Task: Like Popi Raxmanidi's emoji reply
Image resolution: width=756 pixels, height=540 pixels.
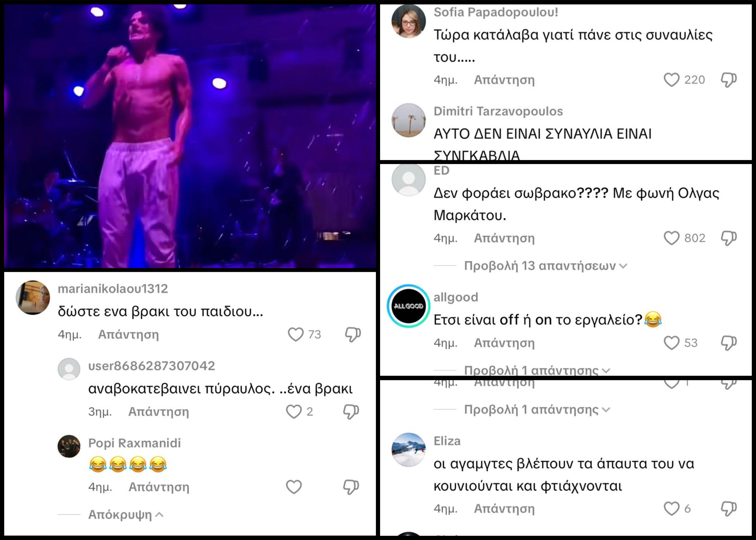Action: point(294,487)
